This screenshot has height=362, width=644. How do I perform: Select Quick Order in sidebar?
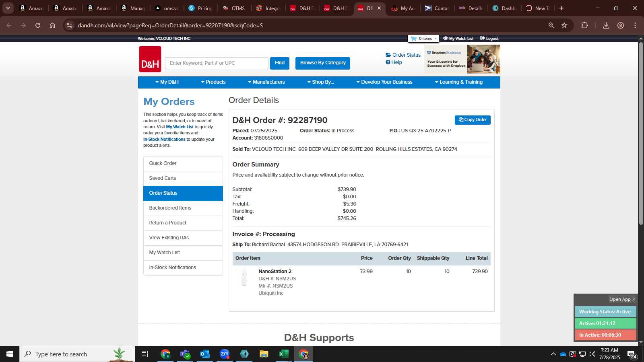click(x=183, y=164)
